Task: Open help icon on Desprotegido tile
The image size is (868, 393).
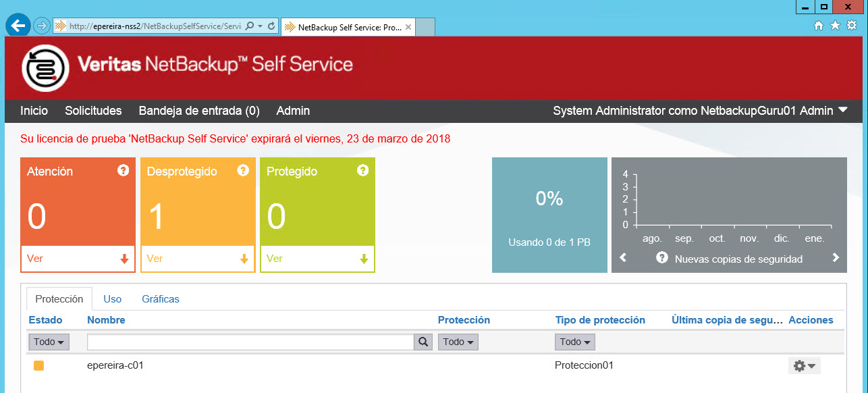Action: tap(243, 170)
